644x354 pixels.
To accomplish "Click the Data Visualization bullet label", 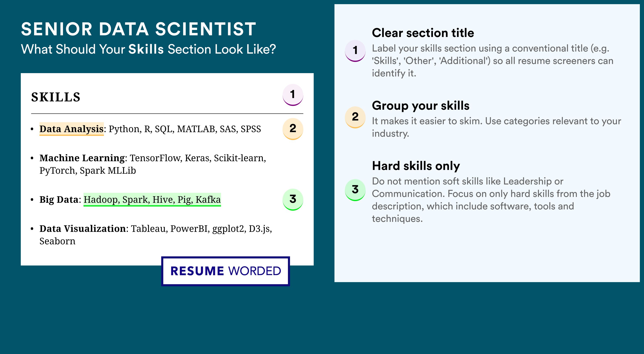I will click(82, 229).
